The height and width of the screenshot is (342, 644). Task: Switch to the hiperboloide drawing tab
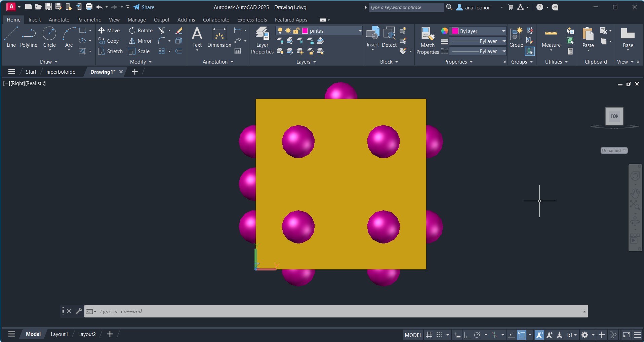pyautogui.click(x=61, y=72)
